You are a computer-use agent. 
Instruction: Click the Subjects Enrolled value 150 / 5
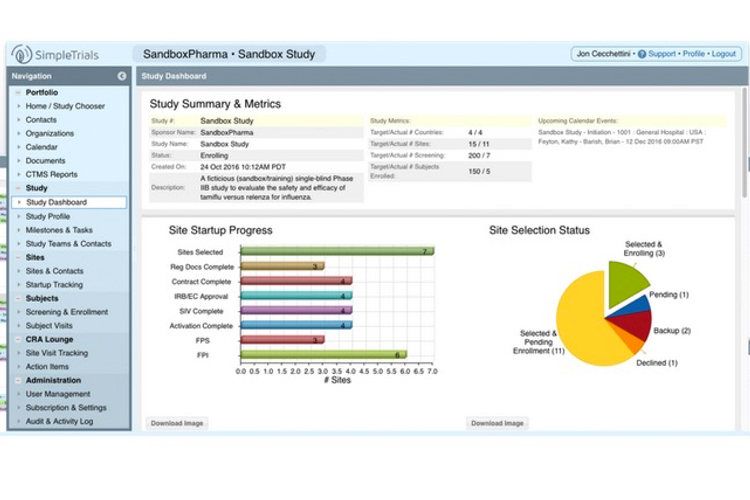(x=479, y=171)
